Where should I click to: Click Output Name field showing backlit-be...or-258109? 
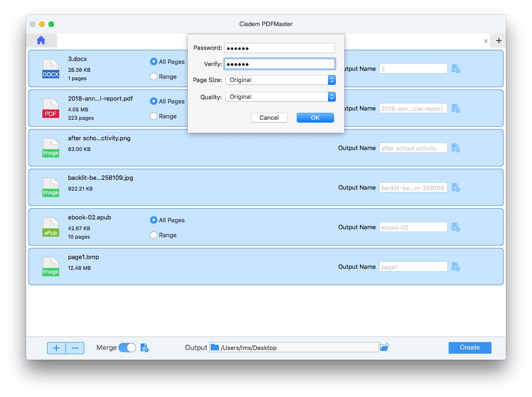[413, 188]
